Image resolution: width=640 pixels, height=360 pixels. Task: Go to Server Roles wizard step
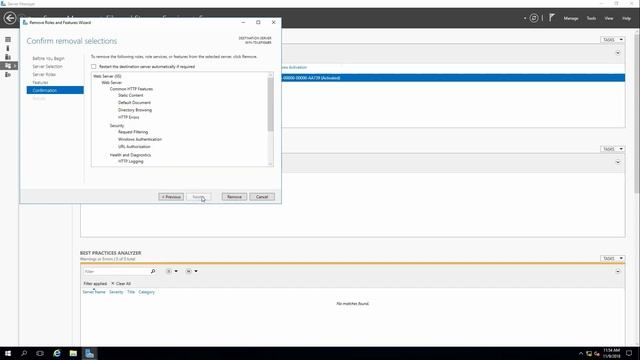44,74
